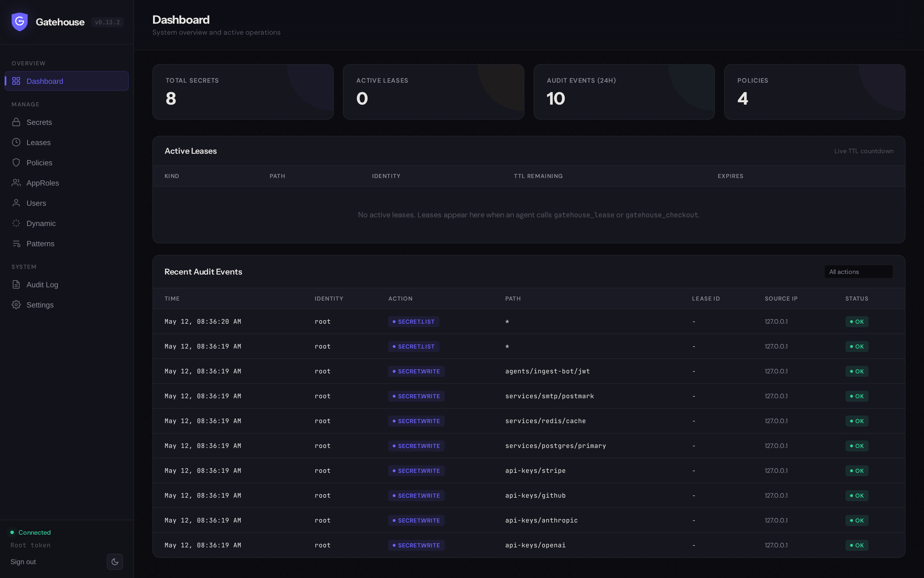Navigate to Policies
The width and height of the screenshot is (924, 578).
tap(66, 162)
